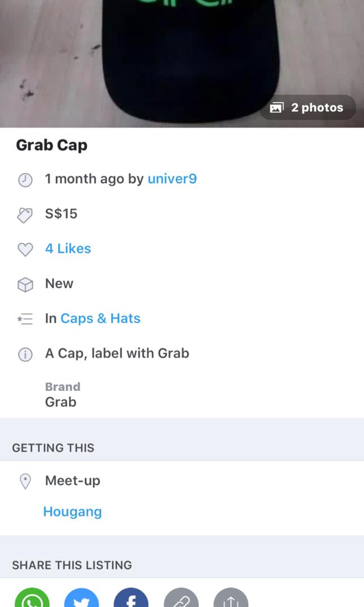Open the listing photo gallery via photos icon
This screenshot has height=607, width=364.
(276, 107)
